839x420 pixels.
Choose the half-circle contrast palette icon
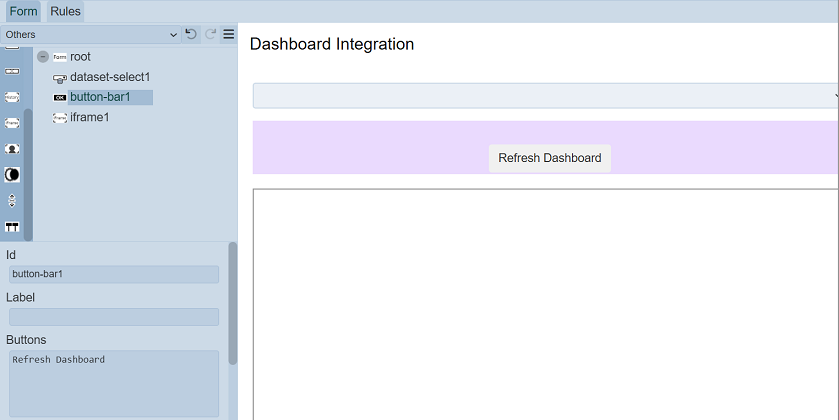(x=12, y=175)
